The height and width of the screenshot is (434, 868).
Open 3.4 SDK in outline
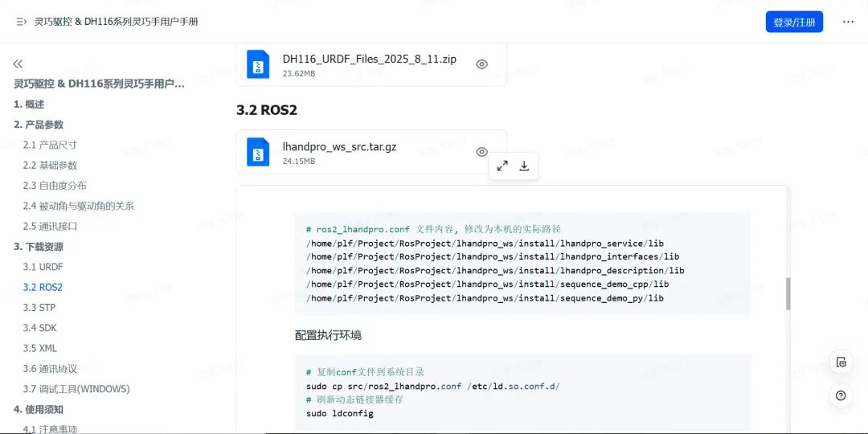point(40,328)
